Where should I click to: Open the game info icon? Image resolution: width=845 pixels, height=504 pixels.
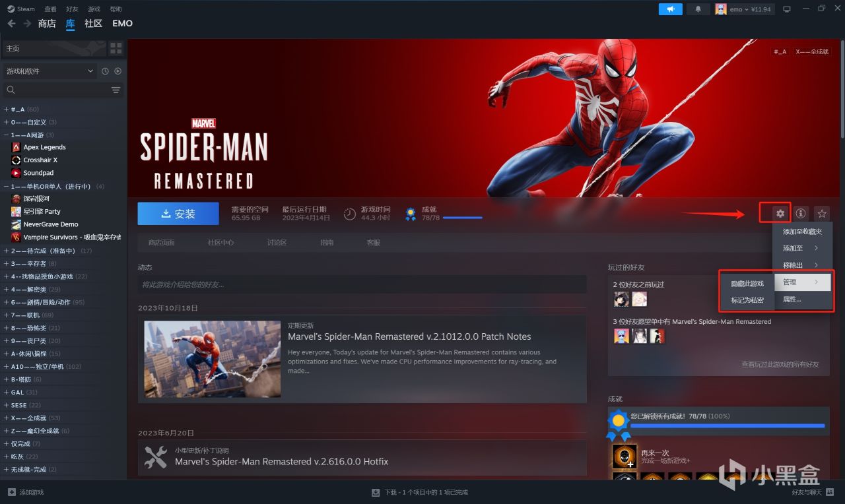point(801,213)
